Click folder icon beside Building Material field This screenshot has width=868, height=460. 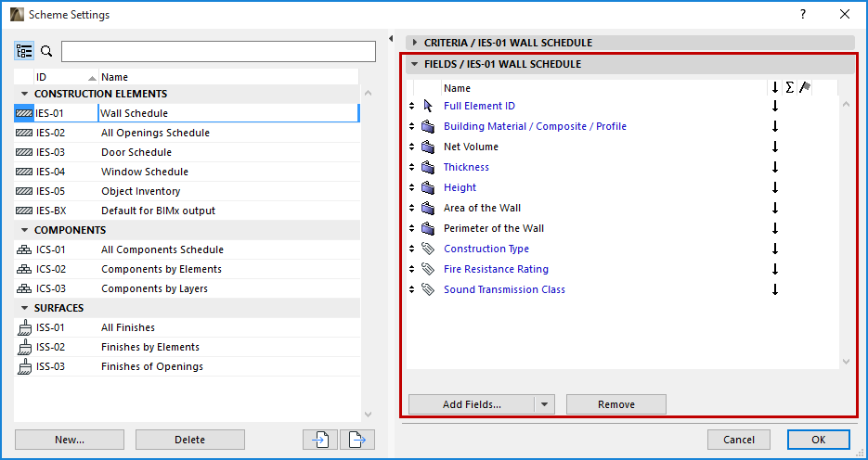point(428,127)
